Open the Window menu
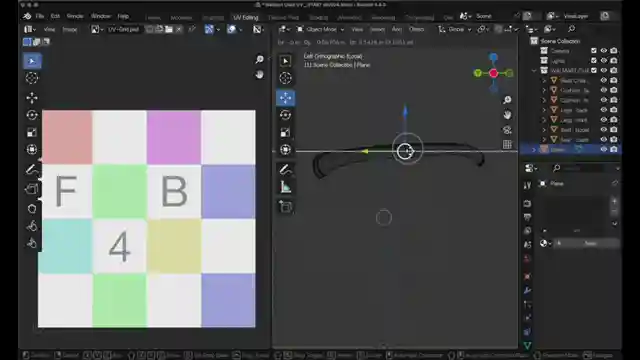The width and height of the screenshot is (640, 360). click(x=101, y=16)
